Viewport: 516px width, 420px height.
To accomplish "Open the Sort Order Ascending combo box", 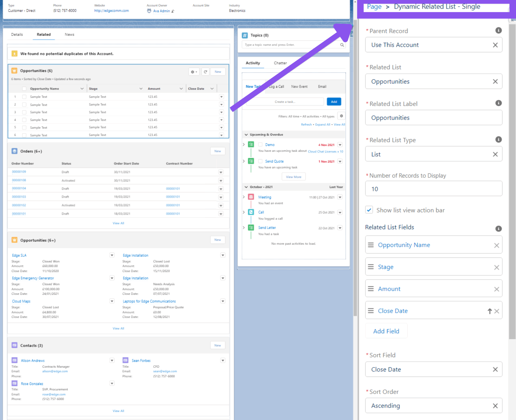I will (433, 406).
